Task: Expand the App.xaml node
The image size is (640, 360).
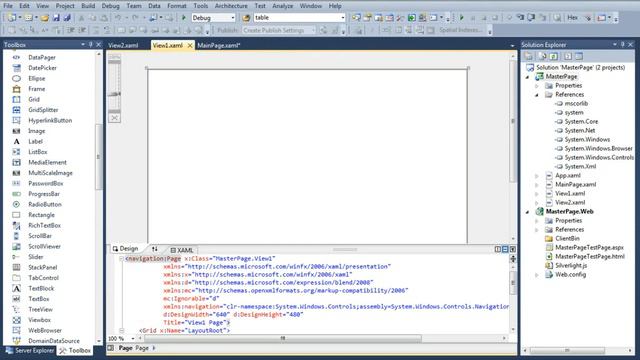Action: click(x=537, y=176)
